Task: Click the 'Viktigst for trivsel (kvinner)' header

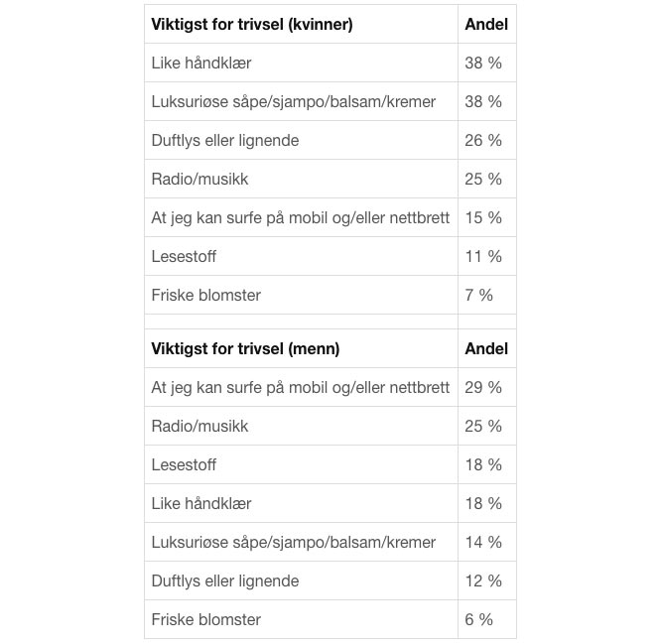Action: coord(252,24)
